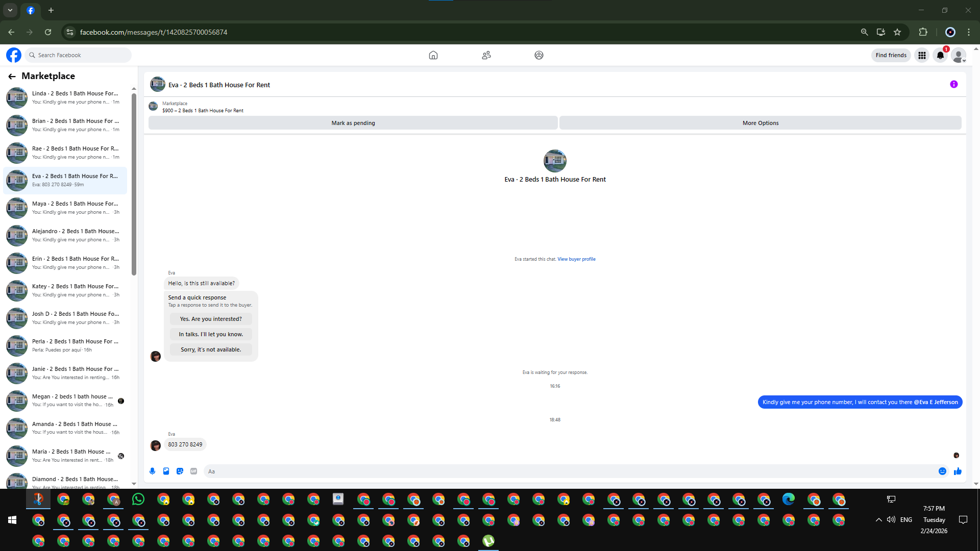
Task: Open the GIF picker icon
Action: (193, 471)
